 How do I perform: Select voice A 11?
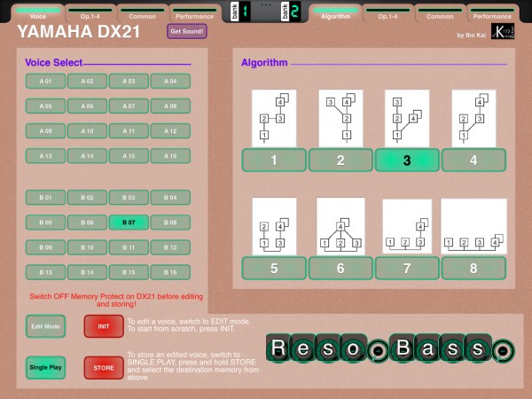pyautogui.click(x=129, y=131)
